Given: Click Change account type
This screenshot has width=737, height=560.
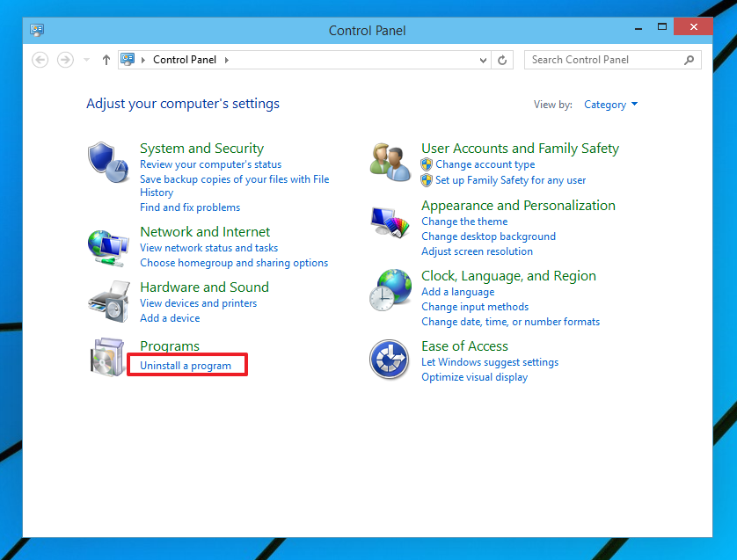Looking at the screenshot, I should 485,164.
